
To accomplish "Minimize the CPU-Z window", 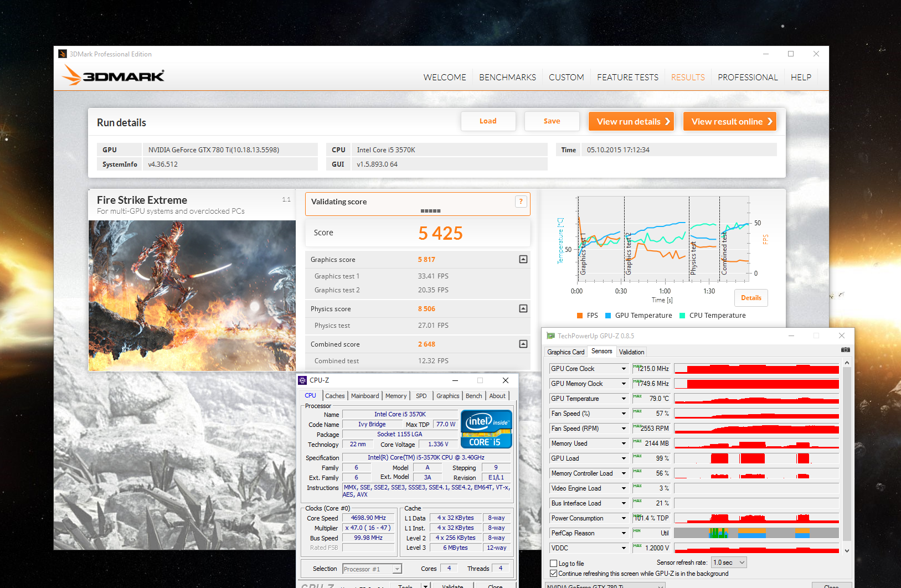I will pos(455,380).
